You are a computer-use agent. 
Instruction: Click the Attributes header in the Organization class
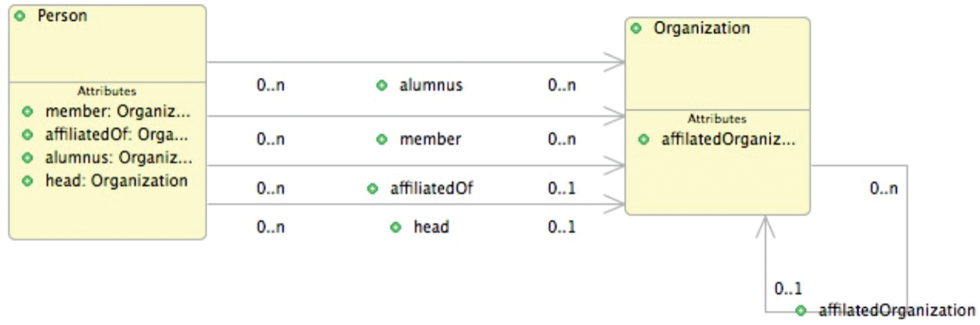tap(717, 119)
